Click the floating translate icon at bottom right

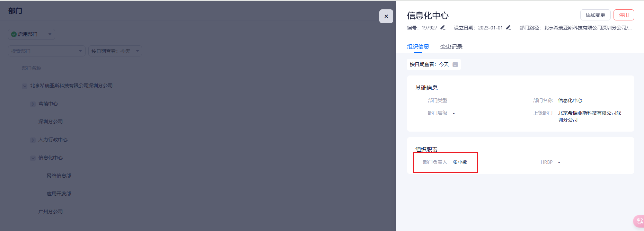click(x=639, y=221)
